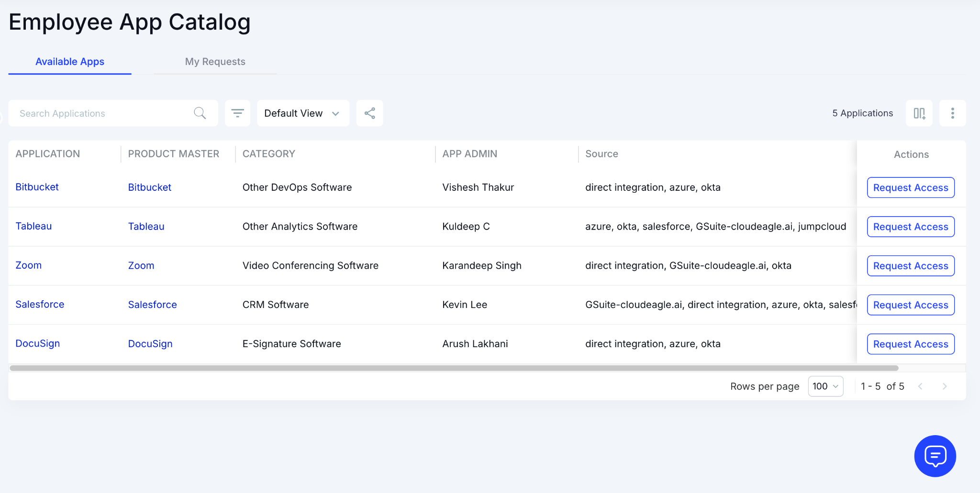Viewport: 980px width, 493px height.
Task: Click the CATEGORY column header
Action: (268, 154)
